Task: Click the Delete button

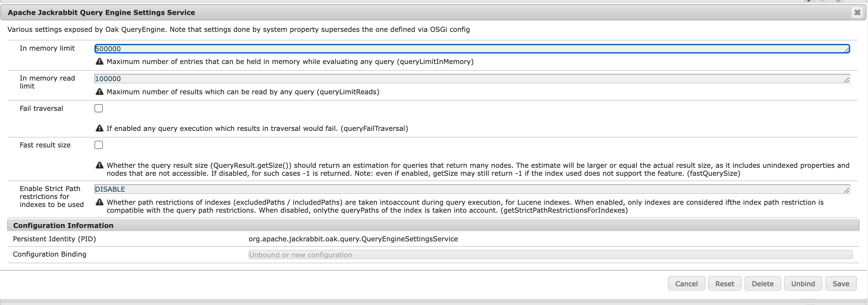Action: coord(763,283)
